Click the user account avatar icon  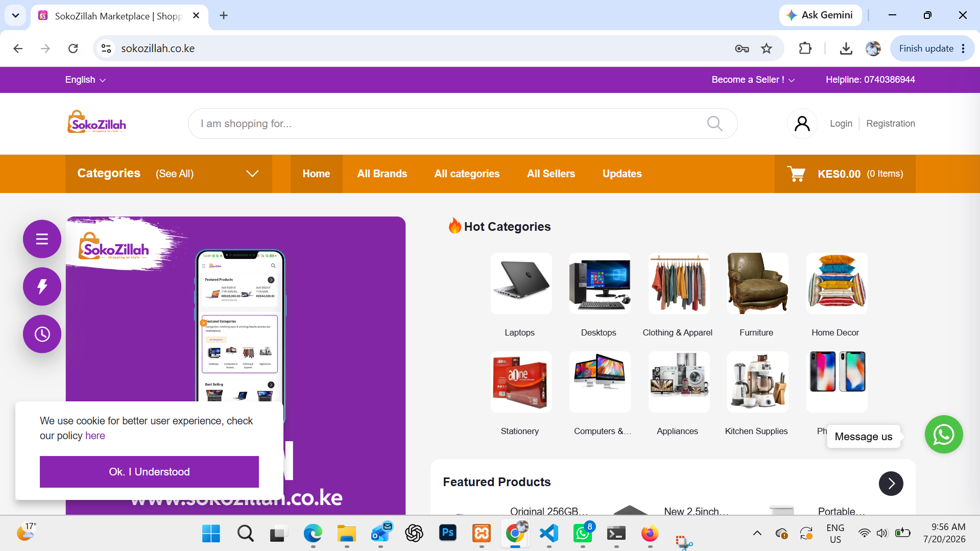tap(802, 124)
